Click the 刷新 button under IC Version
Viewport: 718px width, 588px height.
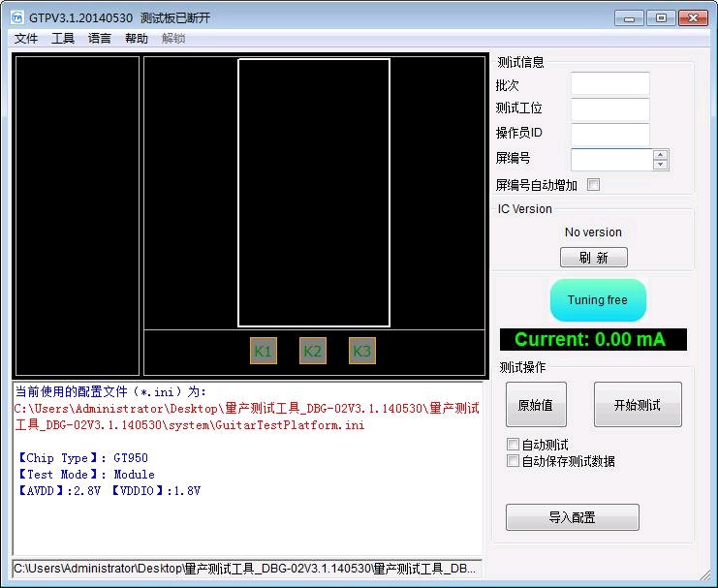coord(593,258)
